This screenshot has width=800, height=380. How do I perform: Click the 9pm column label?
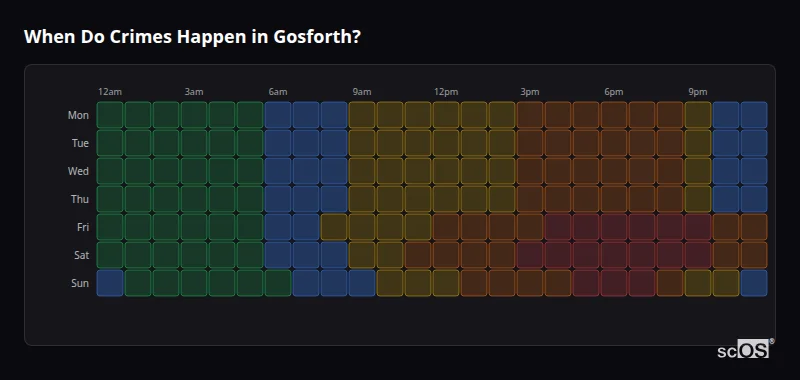pyautogui.click(x=698, y=92)
